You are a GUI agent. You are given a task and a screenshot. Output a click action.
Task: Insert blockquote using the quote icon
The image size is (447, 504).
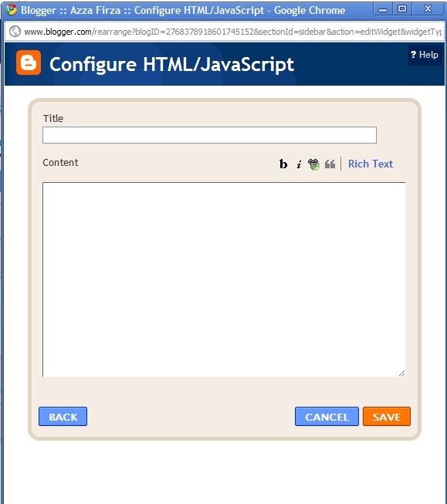(x=330, y=164)
